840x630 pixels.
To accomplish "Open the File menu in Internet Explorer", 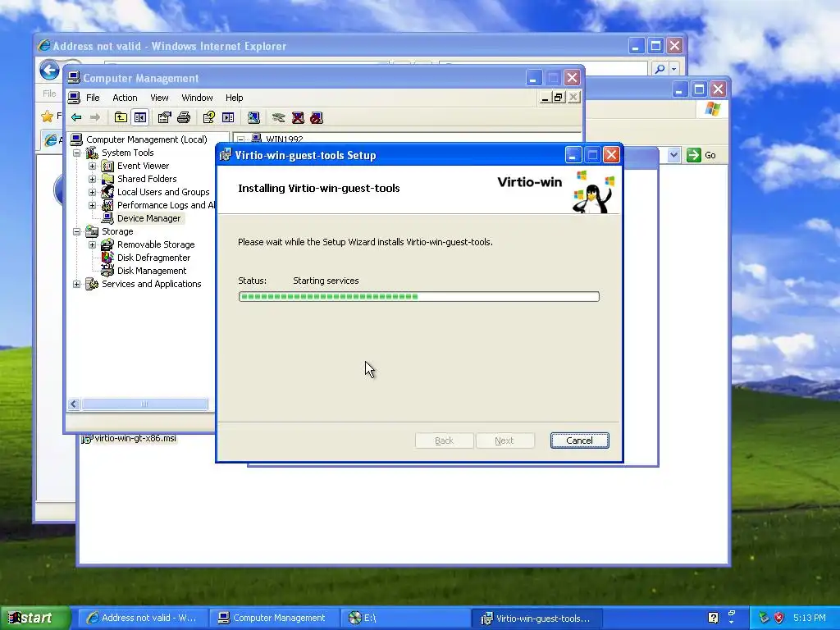I will [49, 94].
